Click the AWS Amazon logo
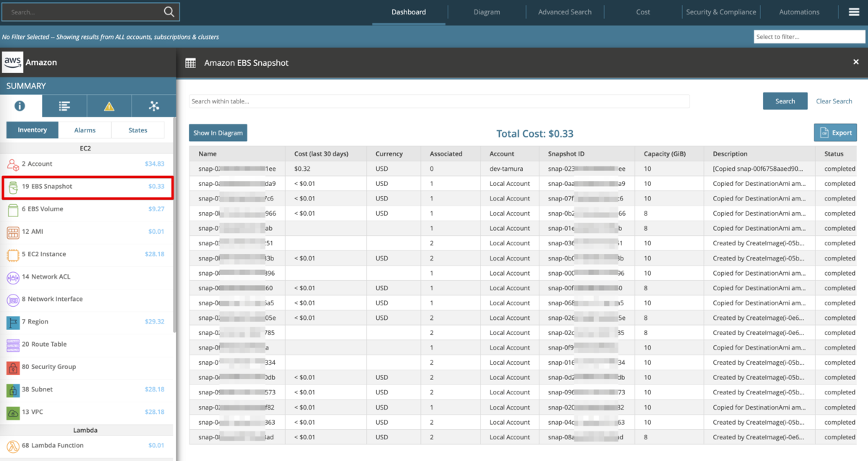The height and width of the screenshot is (461, 868). pyautogui.click(x=13, y=62)
